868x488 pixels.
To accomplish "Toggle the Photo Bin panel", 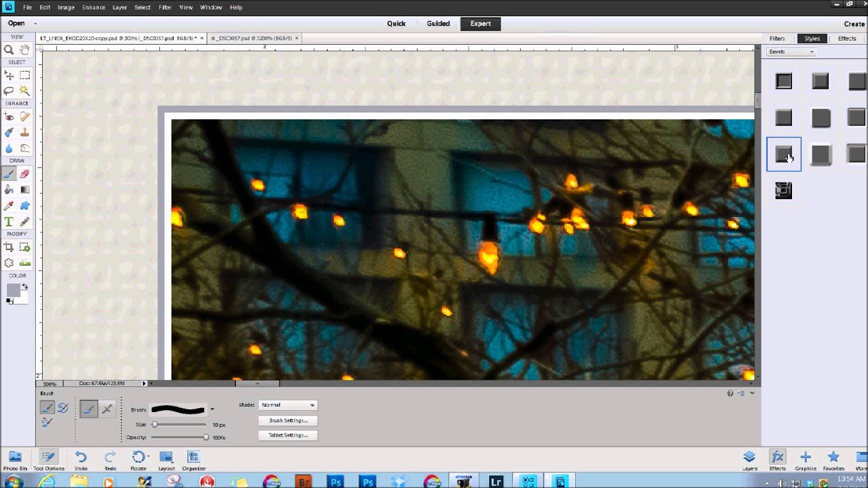I will pyautogui.click(x=15, y=461).
